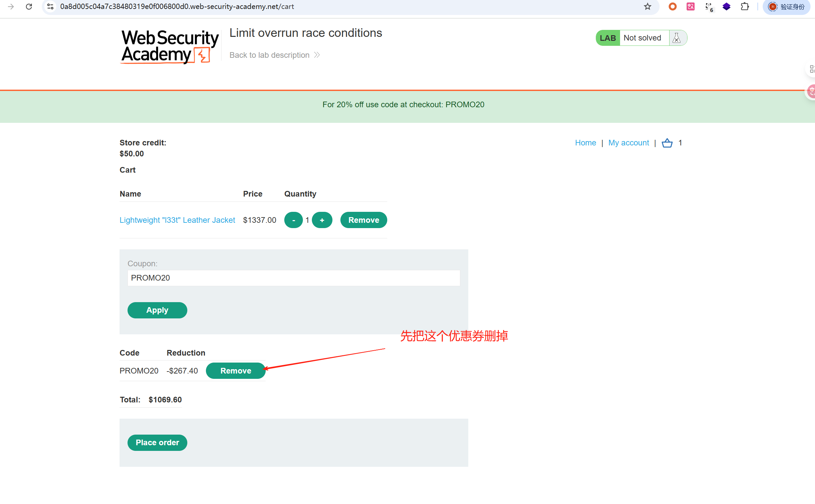Click the orange ring extension icon

point(672,7)
